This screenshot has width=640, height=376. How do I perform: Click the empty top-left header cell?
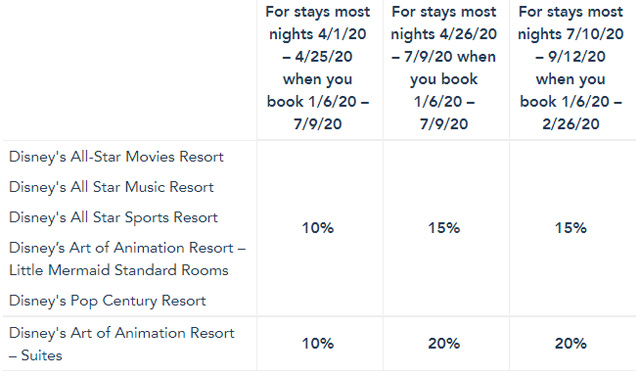130,70
